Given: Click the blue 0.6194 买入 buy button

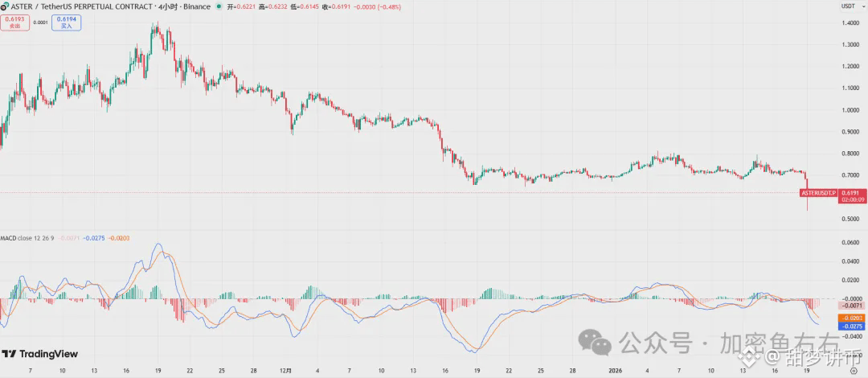Looking at the screenshot, I should click(x=67, y=23).
